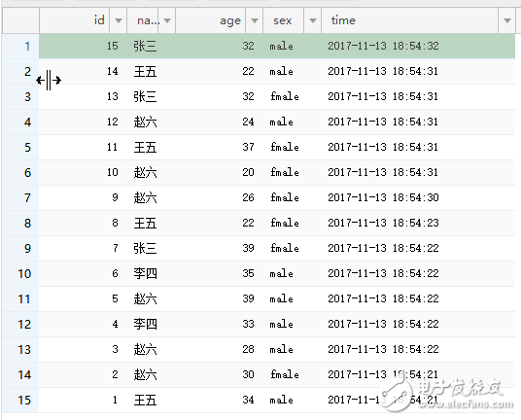Click the sex column header

[x=284, y=20]
